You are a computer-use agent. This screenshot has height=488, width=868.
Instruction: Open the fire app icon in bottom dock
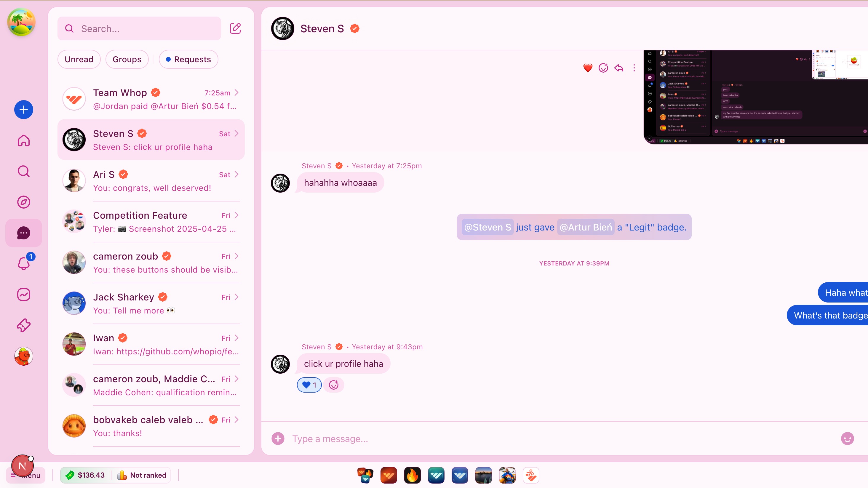(x=413, y=475)
